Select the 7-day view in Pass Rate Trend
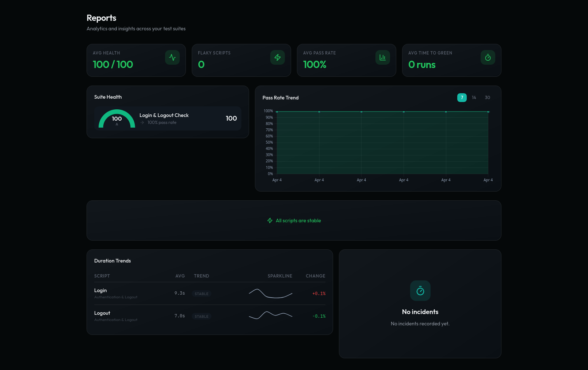This screenshot has width=588, height=370. (462, 98)
